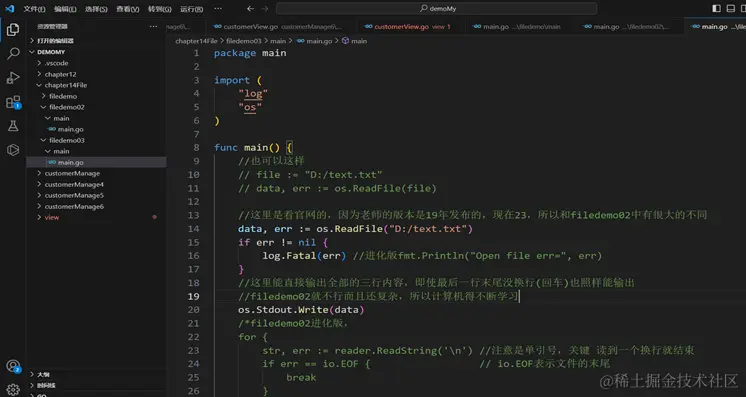Expand the red view folder
The width and height of the screenshot is (746, 397).
point(96,218)
